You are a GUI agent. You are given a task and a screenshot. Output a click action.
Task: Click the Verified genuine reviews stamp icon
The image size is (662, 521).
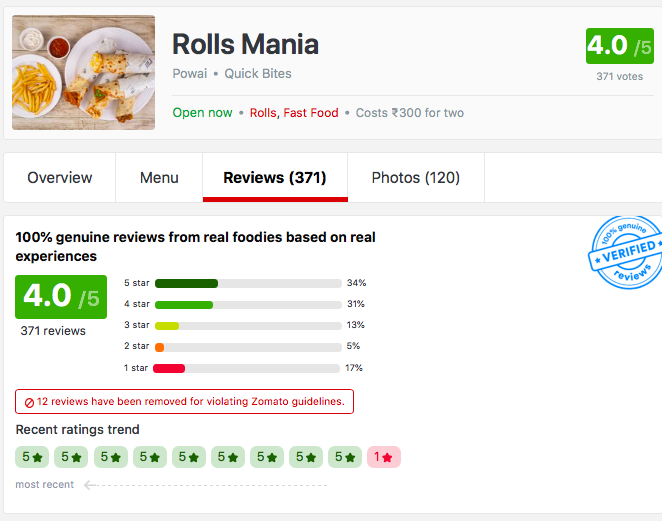625,253
